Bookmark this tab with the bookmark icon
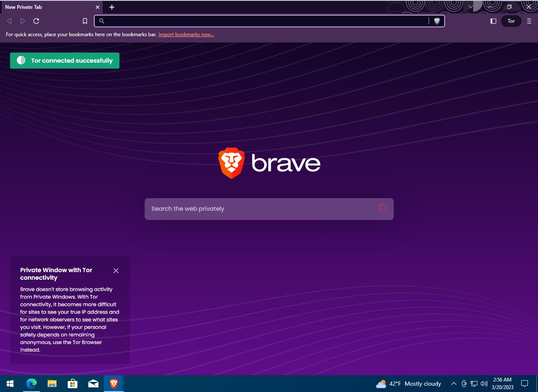Viewport: 538px width, 392px height. tap(85, 21)
